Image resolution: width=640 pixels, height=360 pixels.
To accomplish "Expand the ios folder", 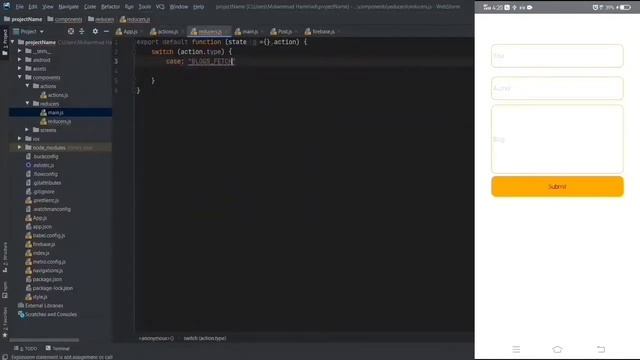I will [x=20, y=139].
